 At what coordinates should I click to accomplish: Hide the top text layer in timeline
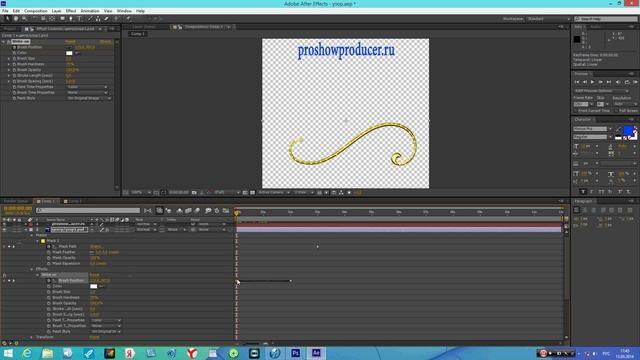click(x=4, y=224)
